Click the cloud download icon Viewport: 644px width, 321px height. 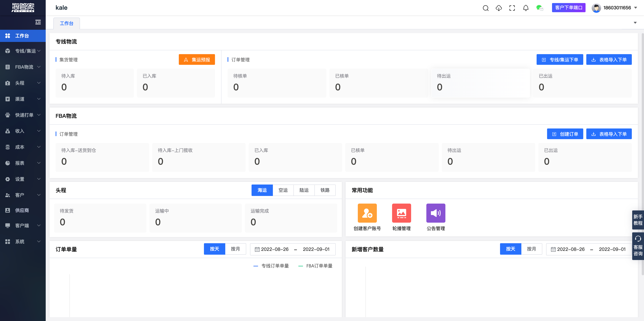click(499, 8)
